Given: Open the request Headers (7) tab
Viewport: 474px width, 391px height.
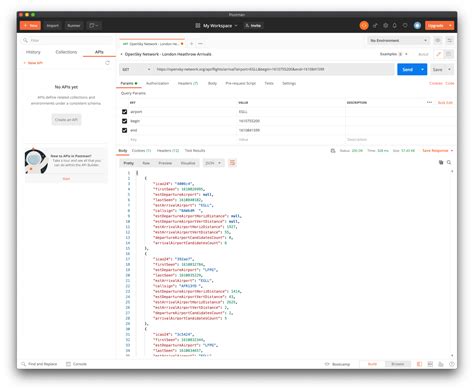Looking at the screenshot, I should (x=188, y=83).
